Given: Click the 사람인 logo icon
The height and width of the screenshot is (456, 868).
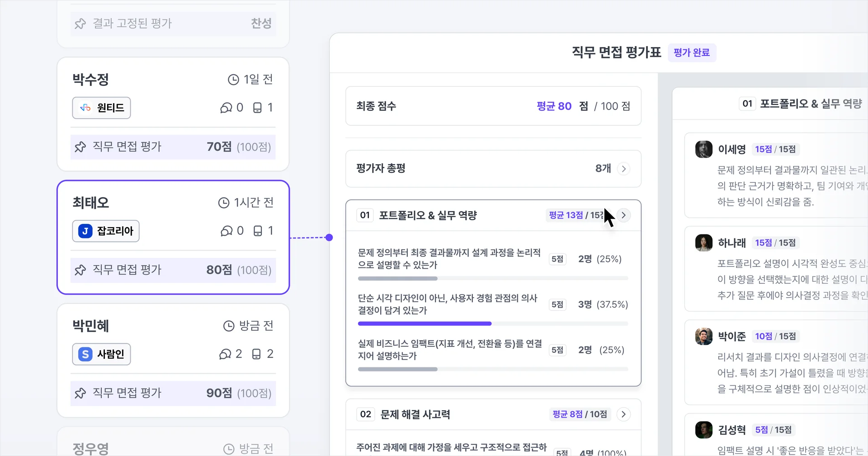Looking at the screenshot, I should 85,354.
